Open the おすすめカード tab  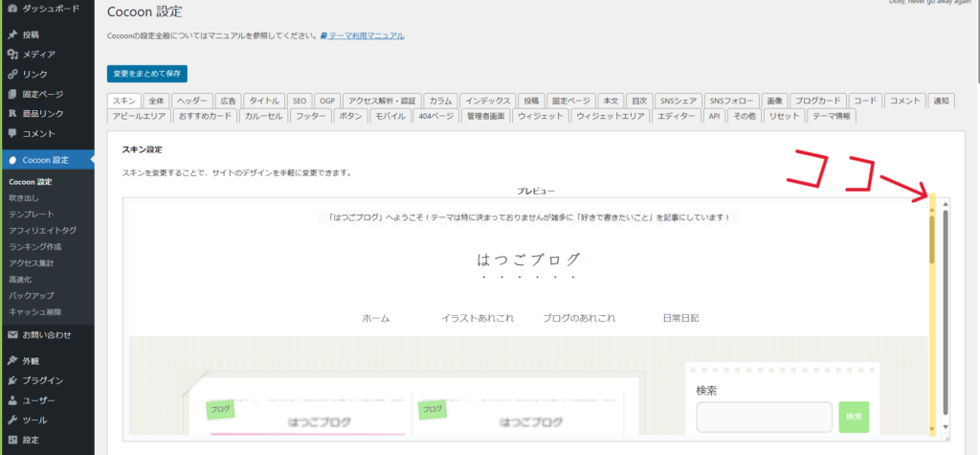[x=205, y=116]
